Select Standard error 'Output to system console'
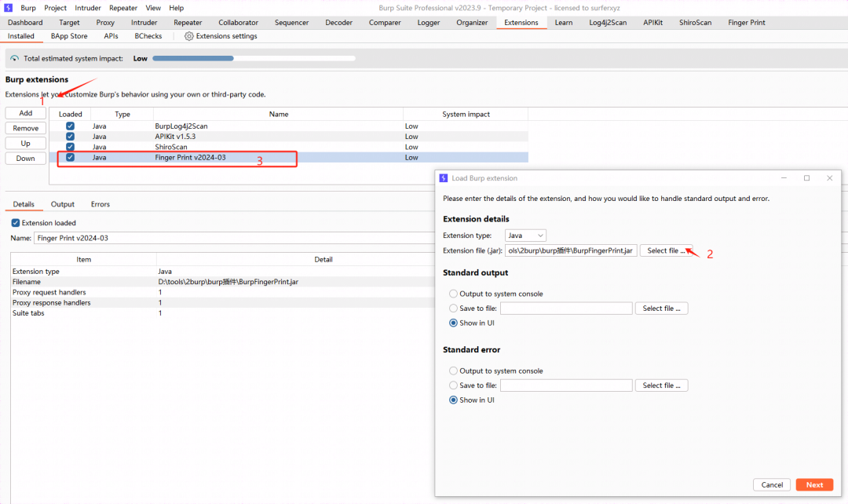848x504 pixels. 453,371
